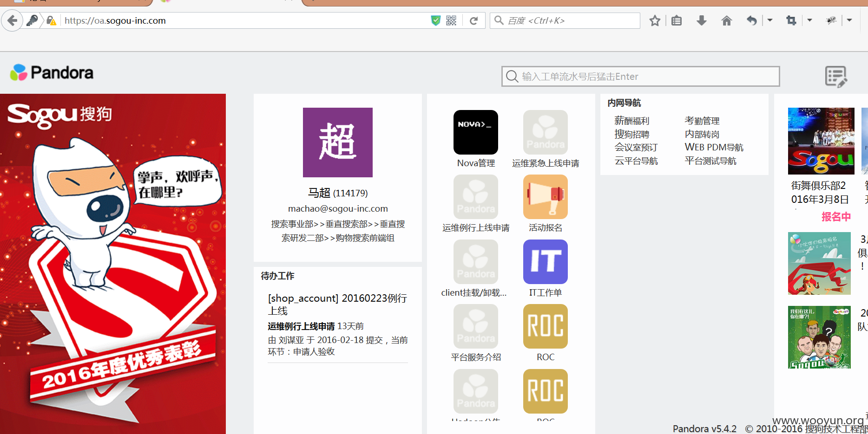Open the Nova管理 app icon
Image resolution: width=868 pixels, height=434 pixels.
[476, 132]
